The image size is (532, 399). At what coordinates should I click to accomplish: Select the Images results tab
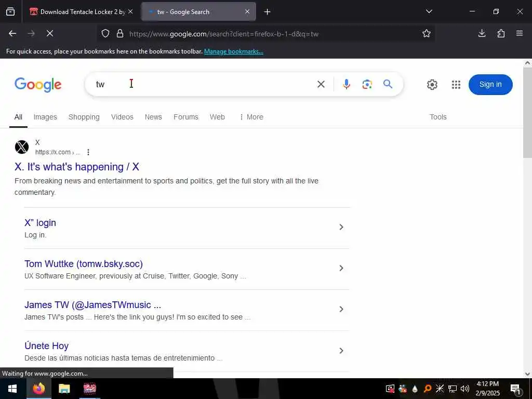pyautogui.click(x=45, y=117)
